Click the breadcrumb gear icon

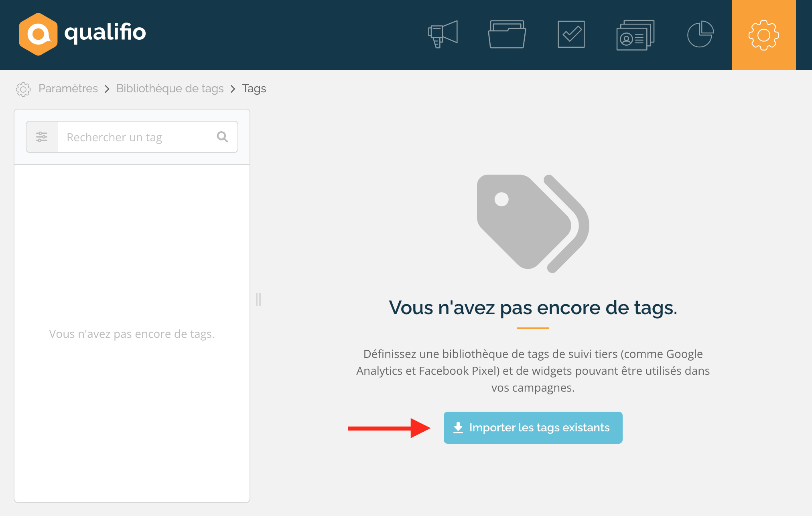23,89
